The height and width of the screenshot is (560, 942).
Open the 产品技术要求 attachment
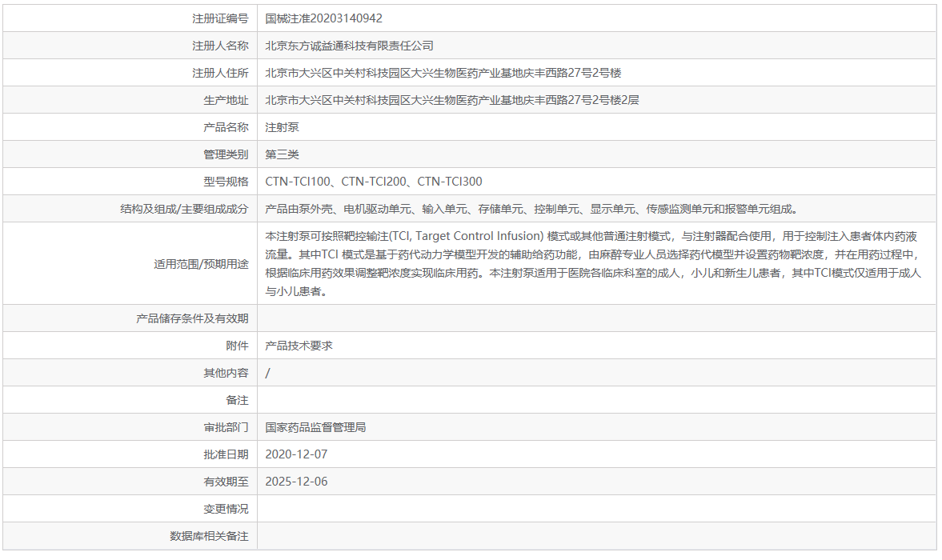click(x=299, y=346)
